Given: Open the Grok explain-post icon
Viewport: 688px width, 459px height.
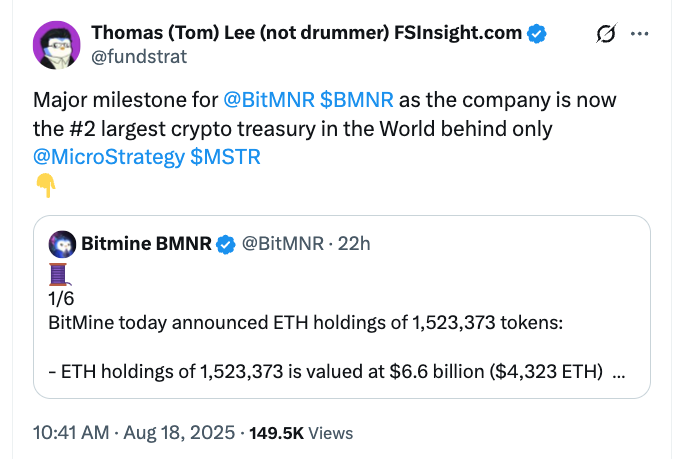Looking at the screenshot, I should point(604,35).
